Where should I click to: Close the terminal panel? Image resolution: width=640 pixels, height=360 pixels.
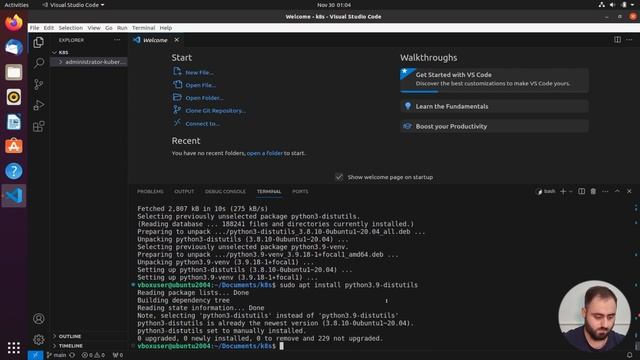point(629,191)
